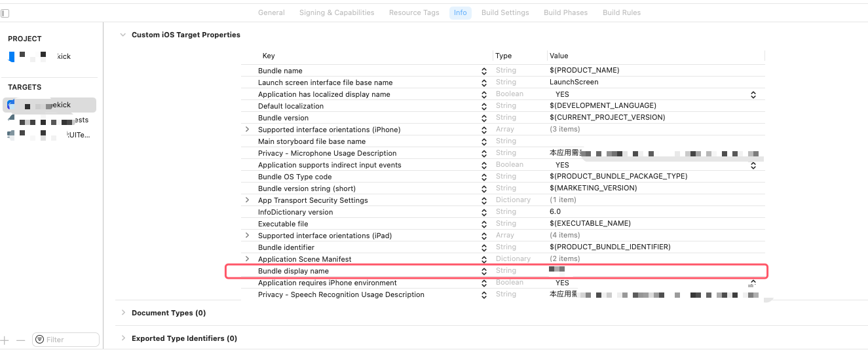Open key stepper for Speech Recognition Usage
The image size is (868, 354).
pyautogui.click(x=484, y=294)
